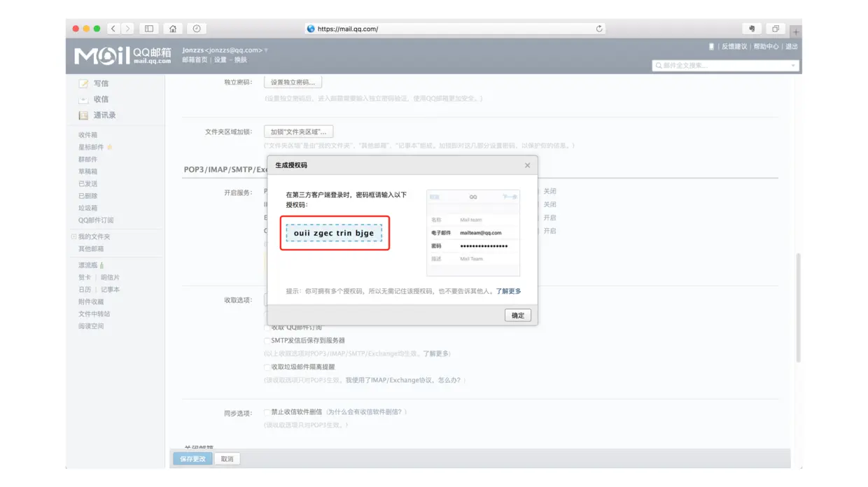Check SMTP发信后保存到服务器 checkbox
868x487 pixels.
tap(267, 341)
